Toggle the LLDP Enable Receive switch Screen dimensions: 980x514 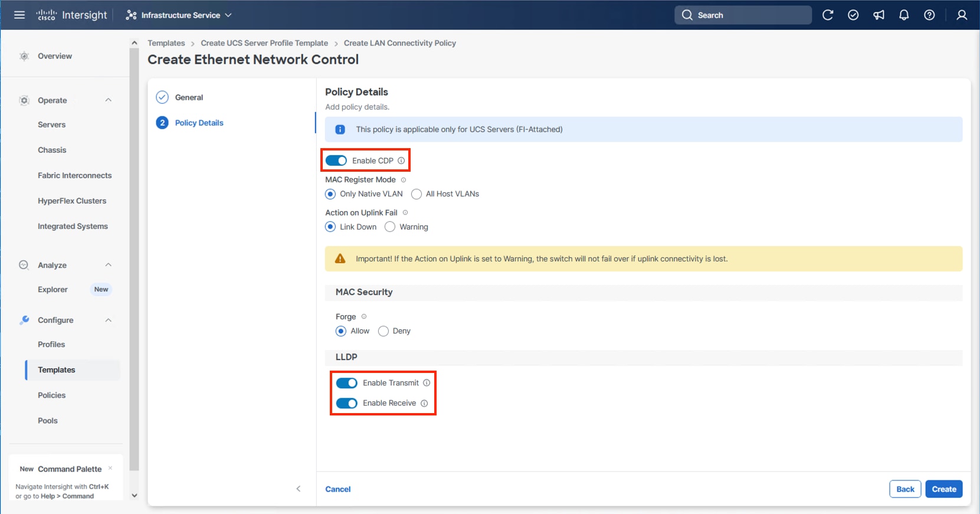point(347,404)
